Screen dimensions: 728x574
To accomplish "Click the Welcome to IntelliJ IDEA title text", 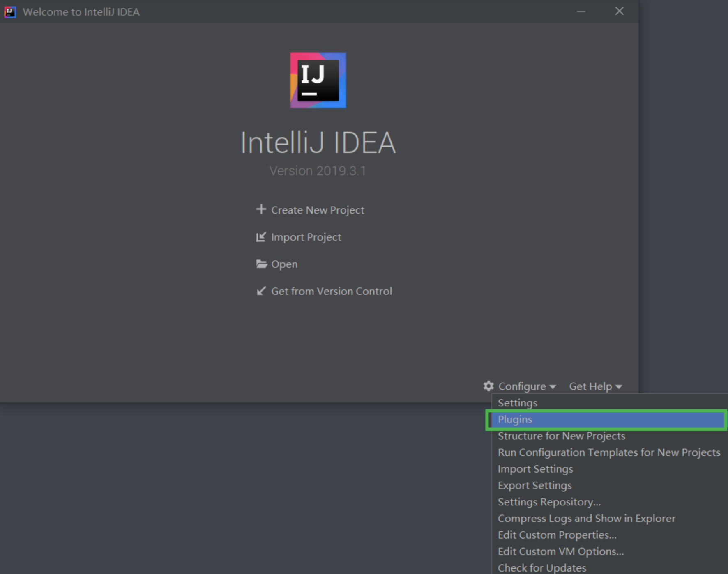I will (81, 12).
